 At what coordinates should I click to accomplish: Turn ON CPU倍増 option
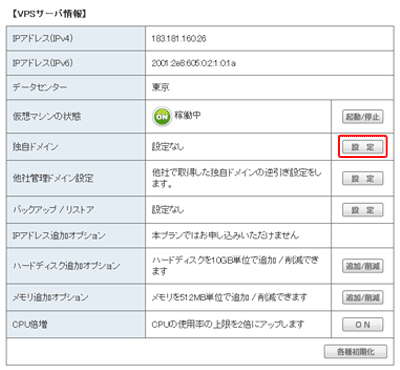coord(363,324)
